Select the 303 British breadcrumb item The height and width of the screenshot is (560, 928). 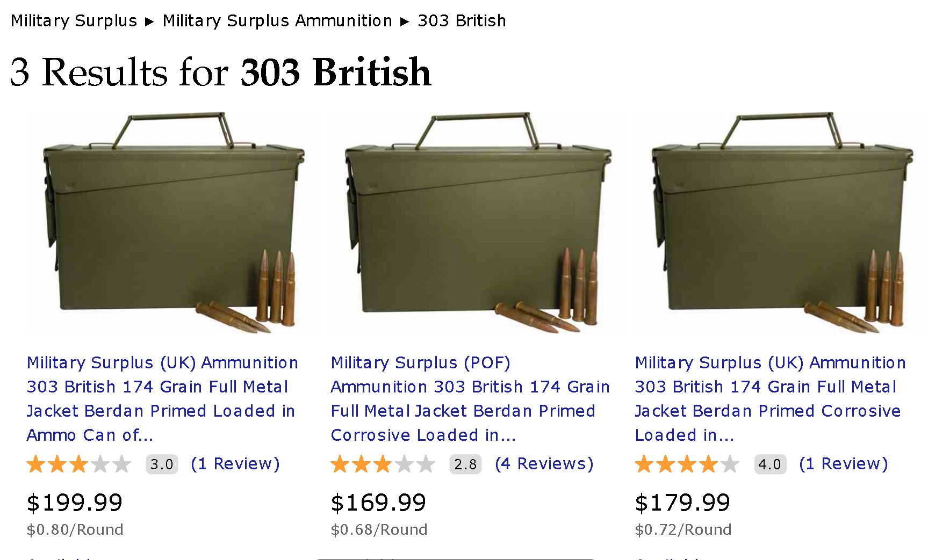coord(462,21)
